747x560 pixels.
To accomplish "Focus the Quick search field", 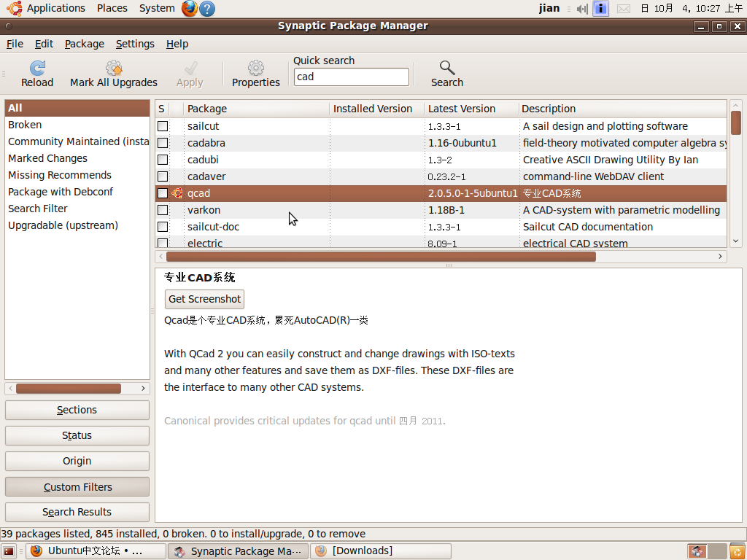I will click(352, 77).
